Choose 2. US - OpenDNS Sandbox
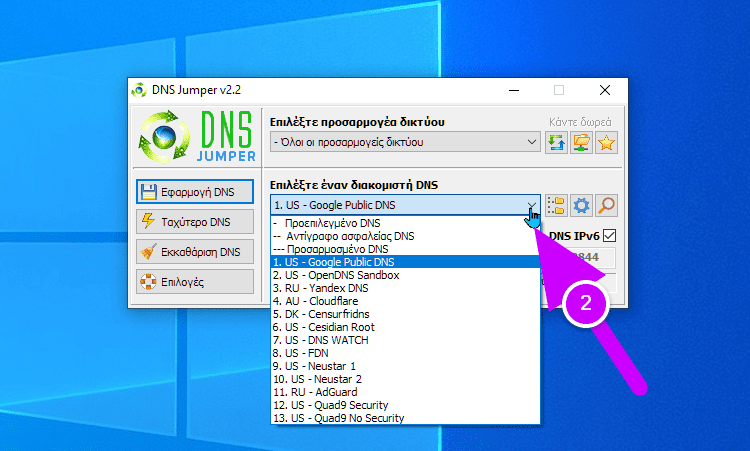Screen dimensions: 750x451 click(x=405, y=275)
